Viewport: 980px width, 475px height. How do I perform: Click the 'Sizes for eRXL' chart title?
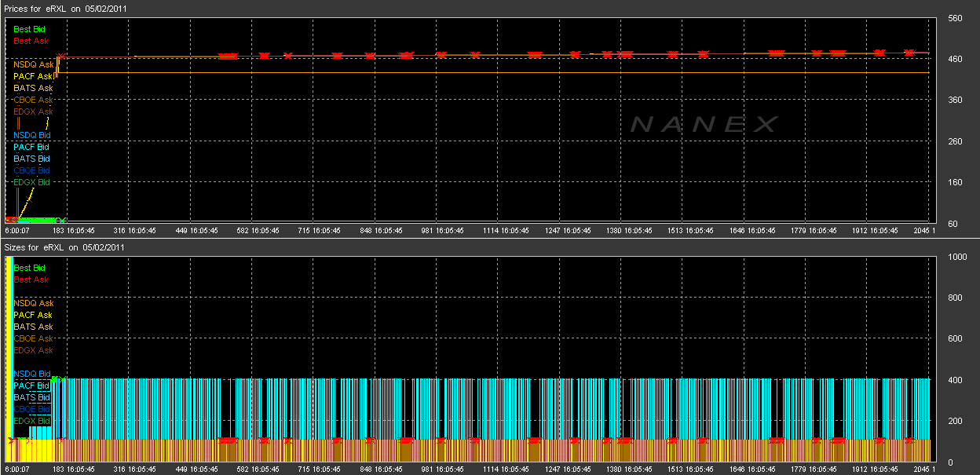click(63, 247)
